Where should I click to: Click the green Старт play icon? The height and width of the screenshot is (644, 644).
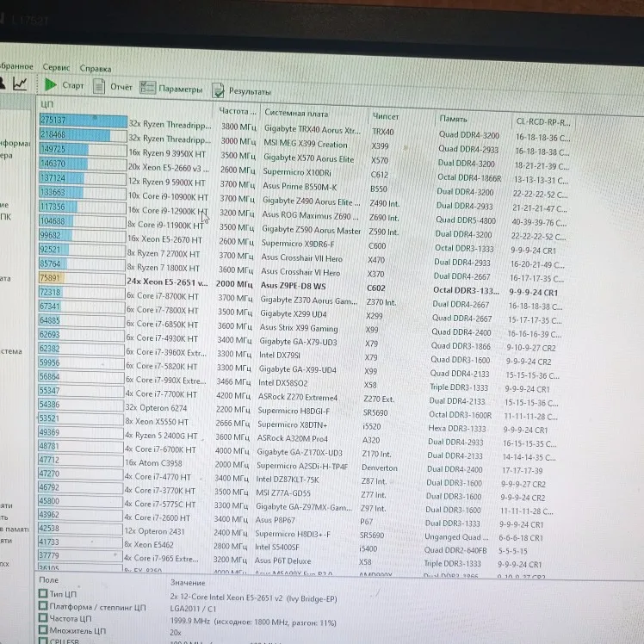(x=51, y=84)
